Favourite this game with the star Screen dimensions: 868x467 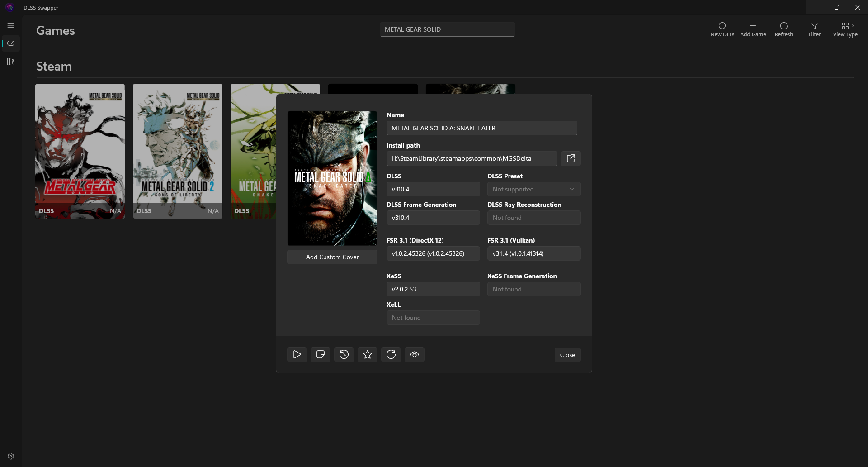368,354
